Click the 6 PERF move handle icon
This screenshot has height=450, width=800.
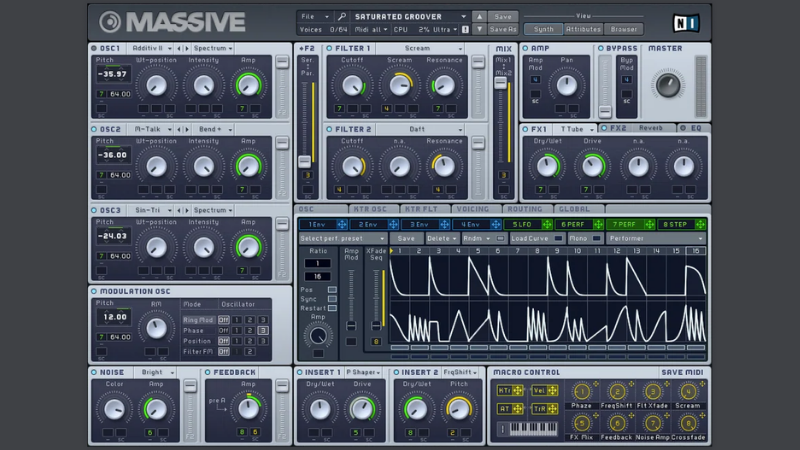tap(598, 224)
